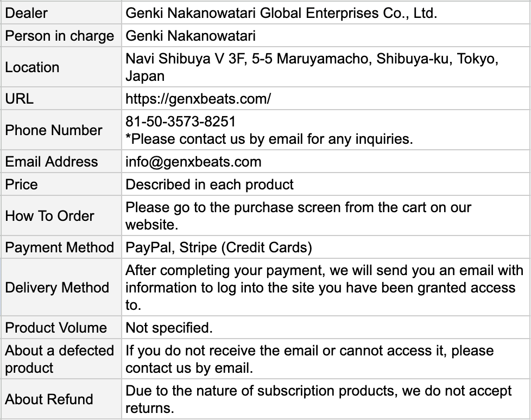Click the "Payment Method" label cell
The height and width of the screenshot is (420, 531).
click(59, 247)
